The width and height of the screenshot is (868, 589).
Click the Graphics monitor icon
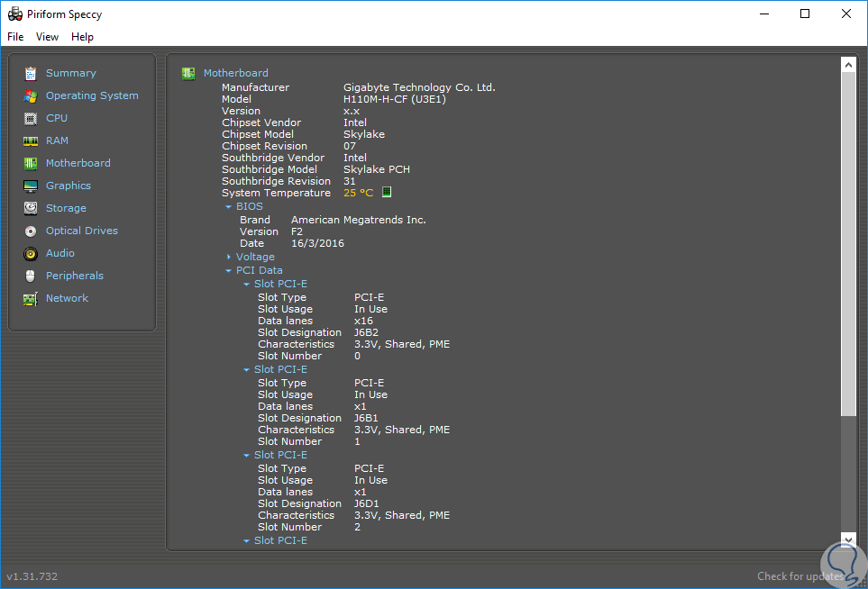(x=31, y=186)
